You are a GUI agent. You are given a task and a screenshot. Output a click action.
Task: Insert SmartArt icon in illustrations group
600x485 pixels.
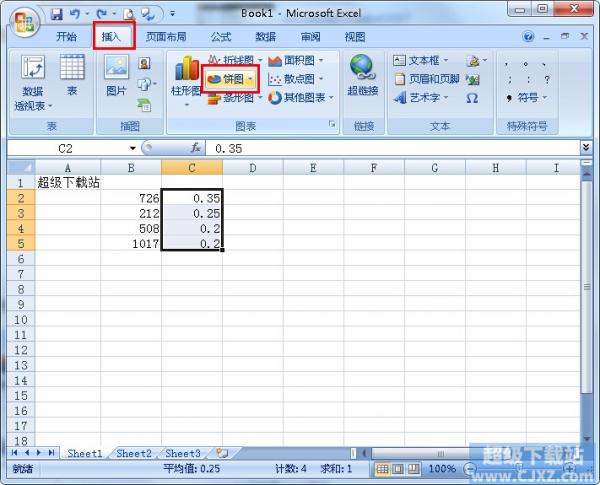tap(144, 104)
